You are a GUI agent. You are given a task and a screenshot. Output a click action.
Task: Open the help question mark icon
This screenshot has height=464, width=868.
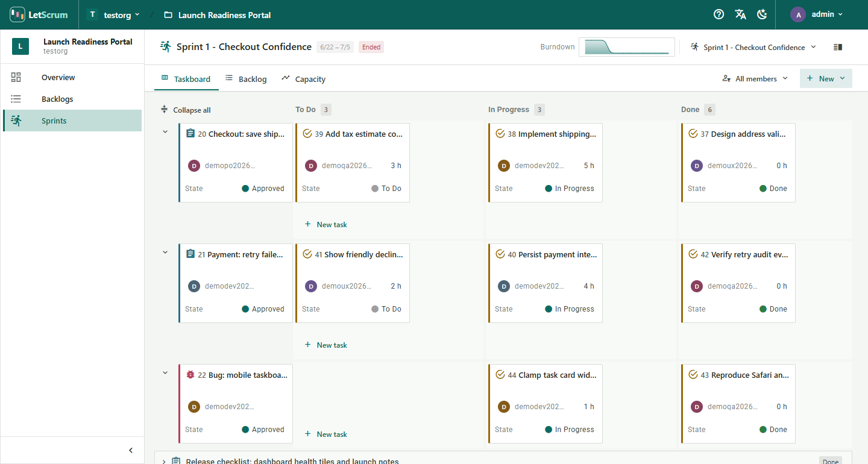[x=719, y=14]
